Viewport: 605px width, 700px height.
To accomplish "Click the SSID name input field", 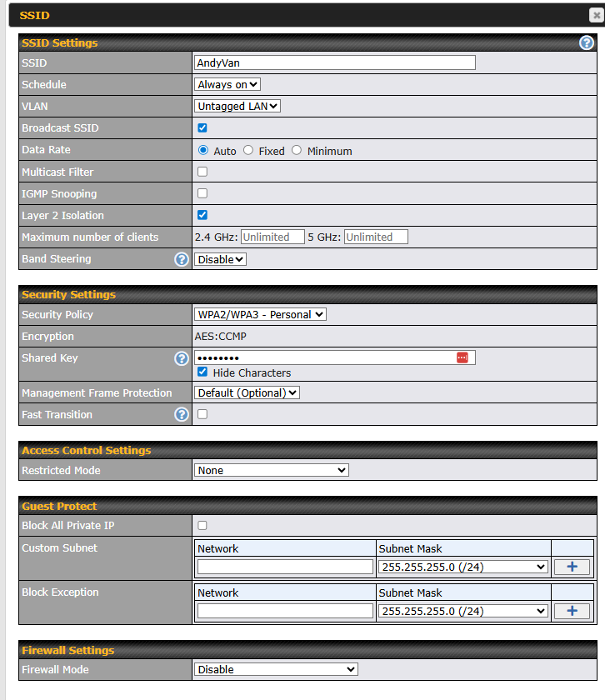I will click(x=334, y=62).
